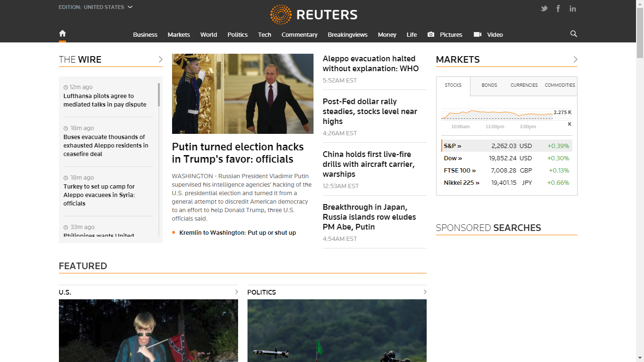The image size is (644, 362).
Task: Open the Politics nav menu
Action: [238, 34]
